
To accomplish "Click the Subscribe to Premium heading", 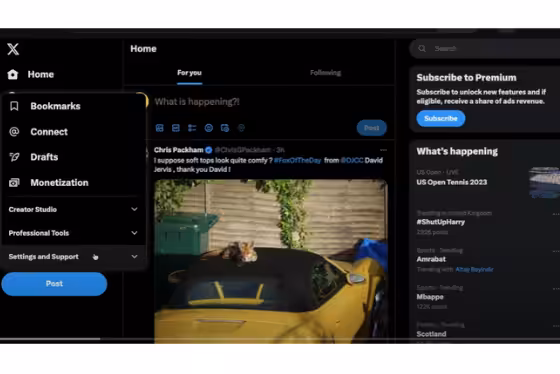I will coord(466,78).
